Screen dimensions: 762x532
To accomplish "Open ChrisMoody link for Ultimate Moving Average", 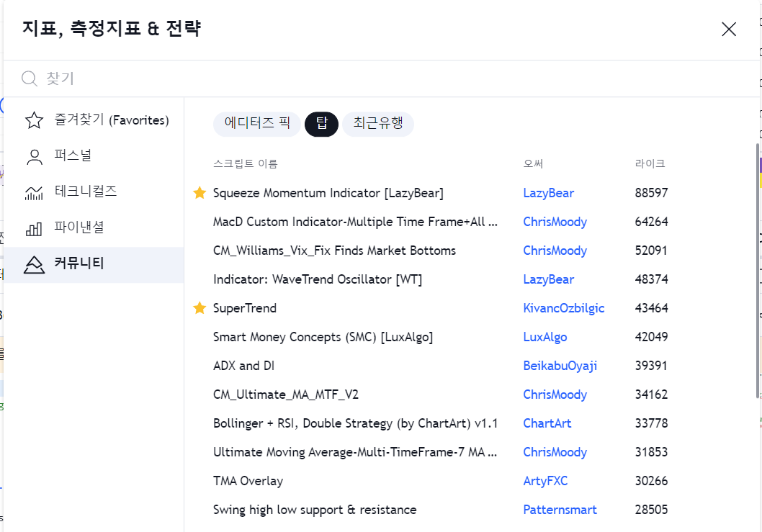I will coord(555,452).
